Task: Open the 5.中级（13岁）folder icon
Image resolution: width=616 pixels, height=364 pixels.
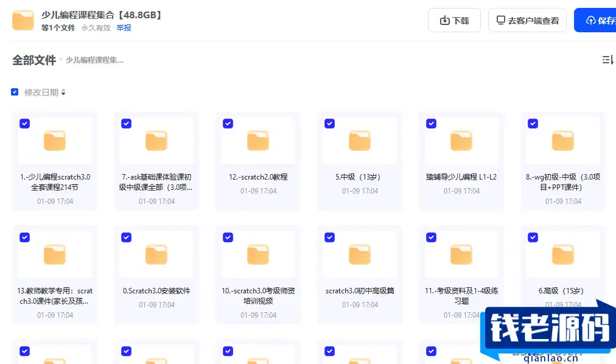Action: (360, 141)
